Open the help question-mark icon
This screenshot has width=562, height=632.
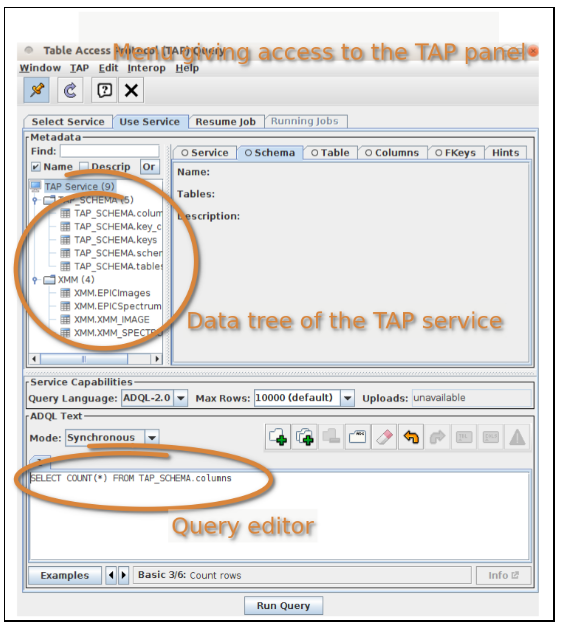104,90
